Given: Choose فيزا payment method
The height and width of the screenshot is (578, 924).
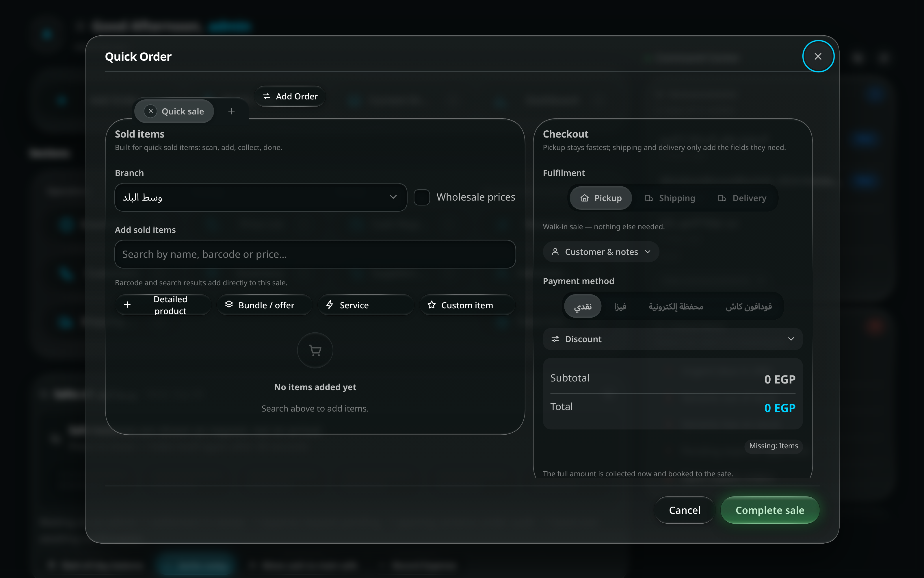Looking at the screenshot, I should click(620, 306).
